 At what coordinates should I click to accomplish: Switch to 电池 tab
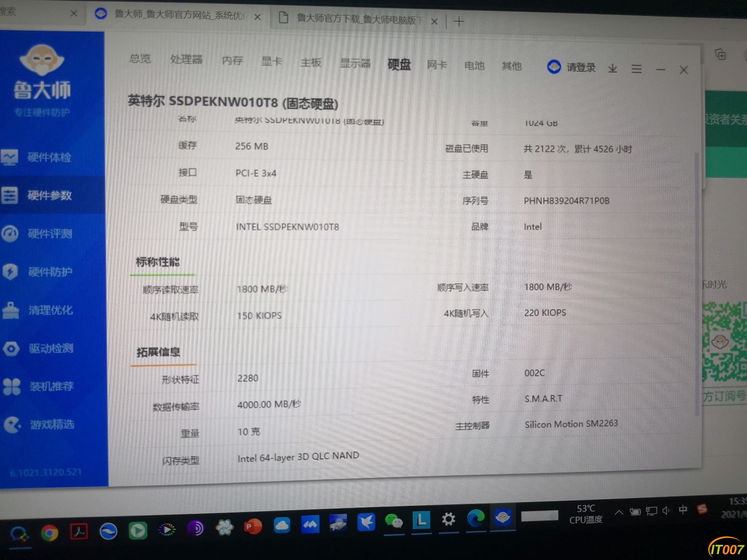pos(474,65)
